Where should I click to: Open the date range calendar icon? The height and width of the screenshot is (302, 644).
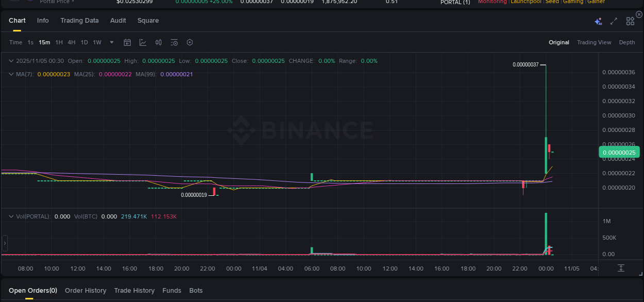(x=127, y=42)
